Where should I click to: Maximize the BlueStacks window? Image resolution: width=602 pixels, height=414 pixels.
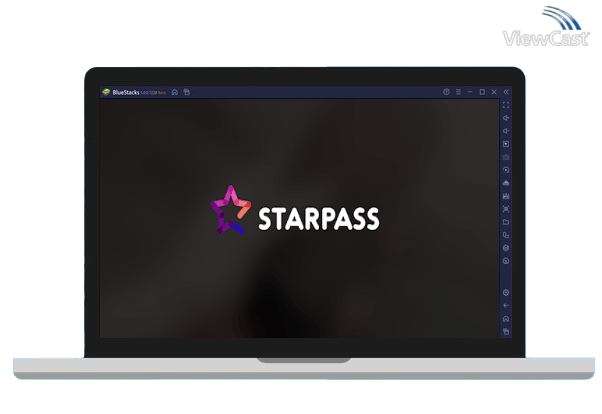482,92
